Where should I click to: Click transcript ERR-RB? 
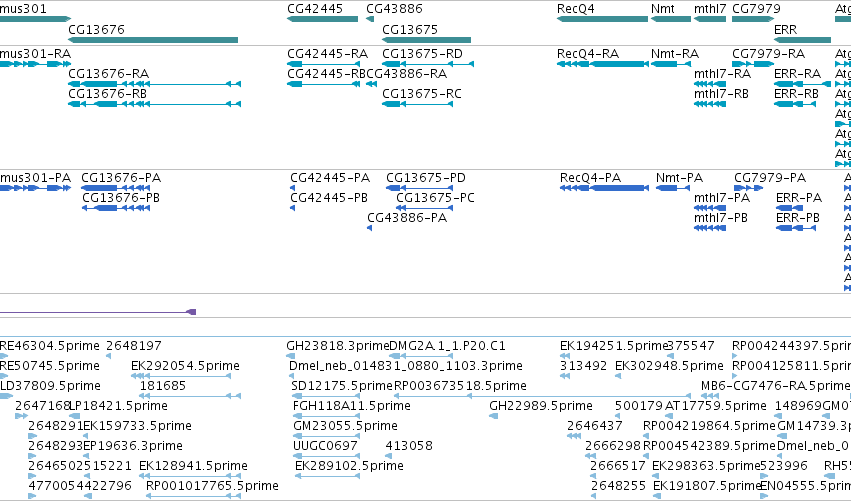(x=796, y=94)
